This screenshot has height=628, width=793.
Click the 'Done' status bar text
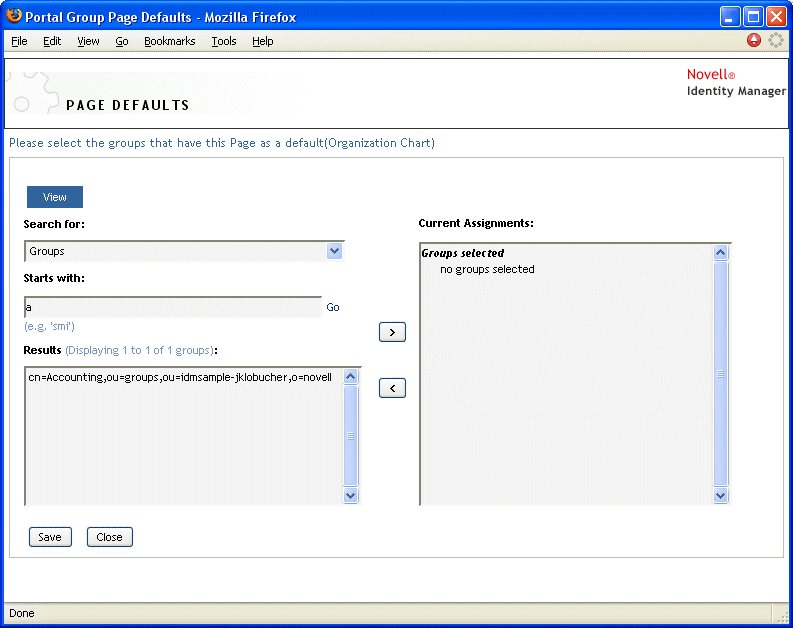coord(22,613)
